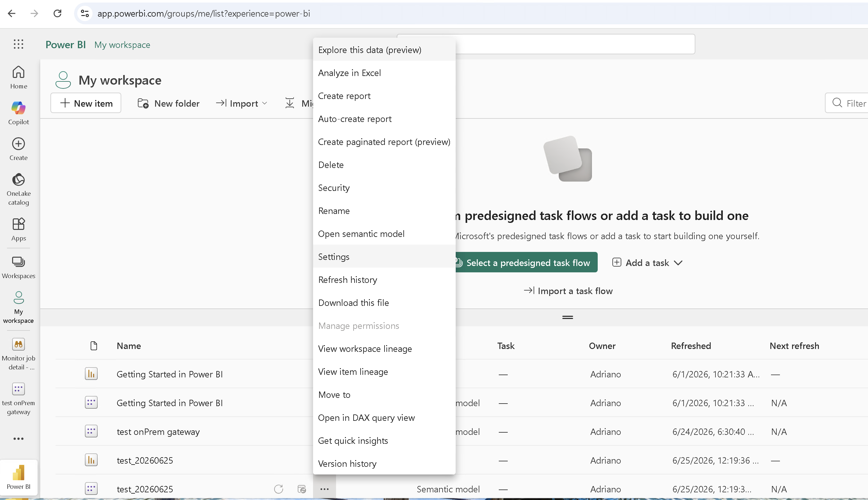Open OneLake catalog in sidebar
868x500 pixels.
tap(19, 189)
